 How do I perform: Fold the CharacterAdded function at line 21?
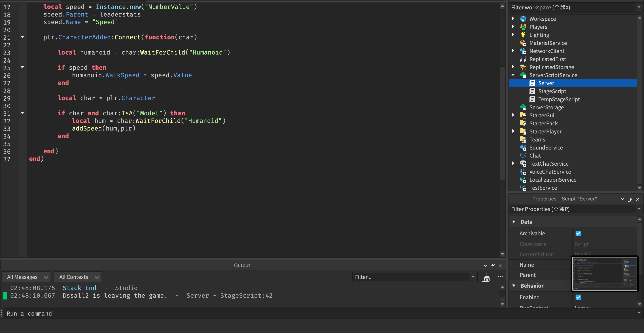point(22,37)
